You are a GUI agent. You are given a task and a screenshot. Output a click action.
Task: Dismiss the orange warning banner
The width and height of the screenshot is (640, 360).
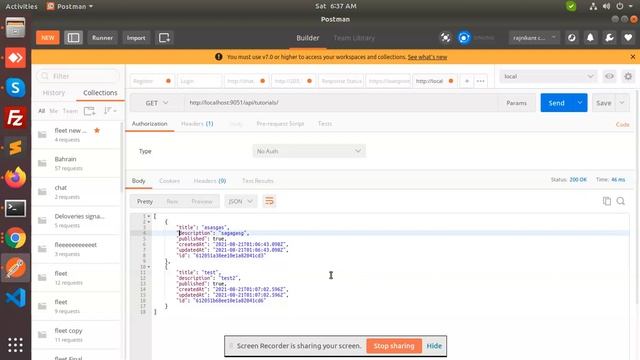tap(633, 57)
